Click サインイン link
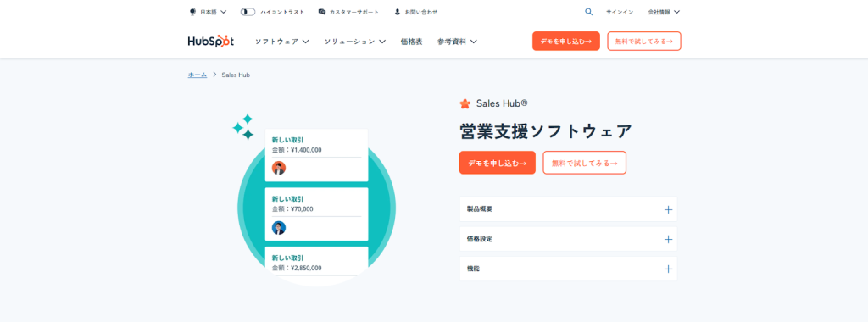 [620, 12]
